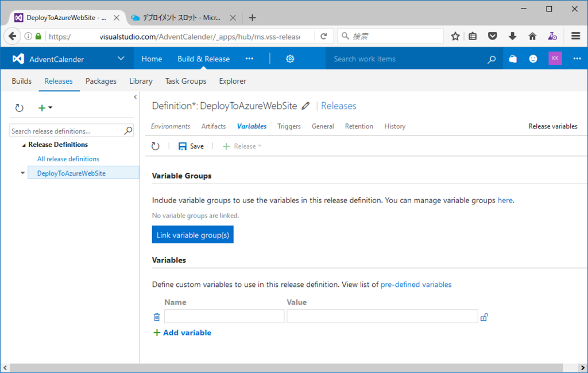Open the marketplace shopping bag icon

coord(513,59)
